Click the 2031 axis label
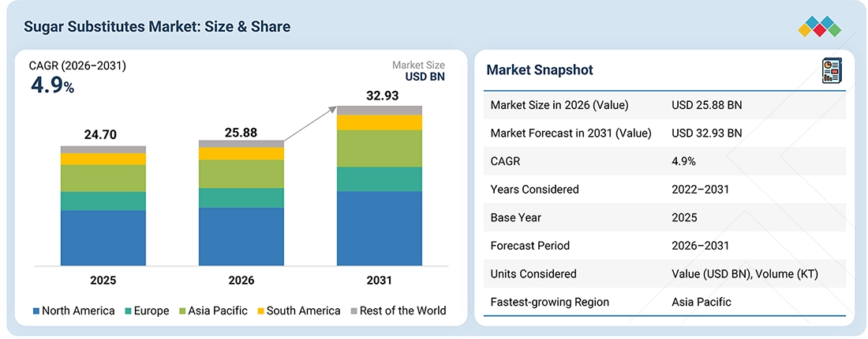This screenshot has width=868, height=339. (x=380, y=281)
